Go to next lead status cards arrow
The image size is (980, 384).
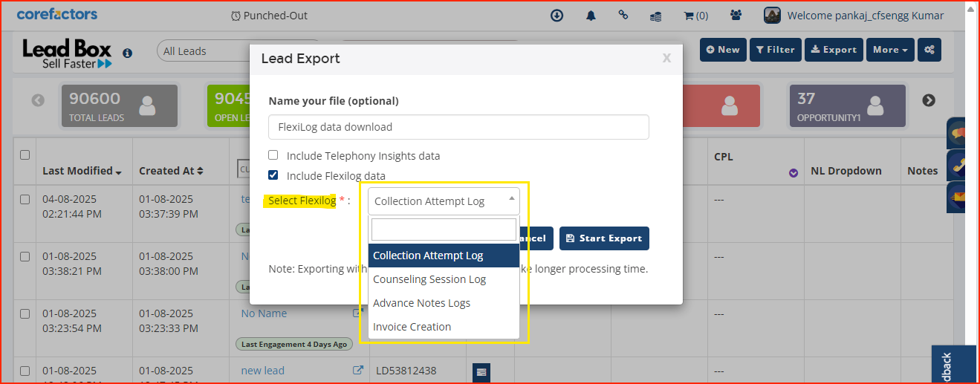coord(929,100)
